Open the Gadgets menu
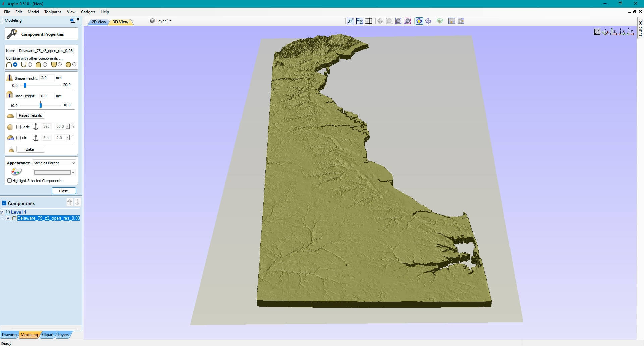Screen dimensions: 644x346 point(88,12)
